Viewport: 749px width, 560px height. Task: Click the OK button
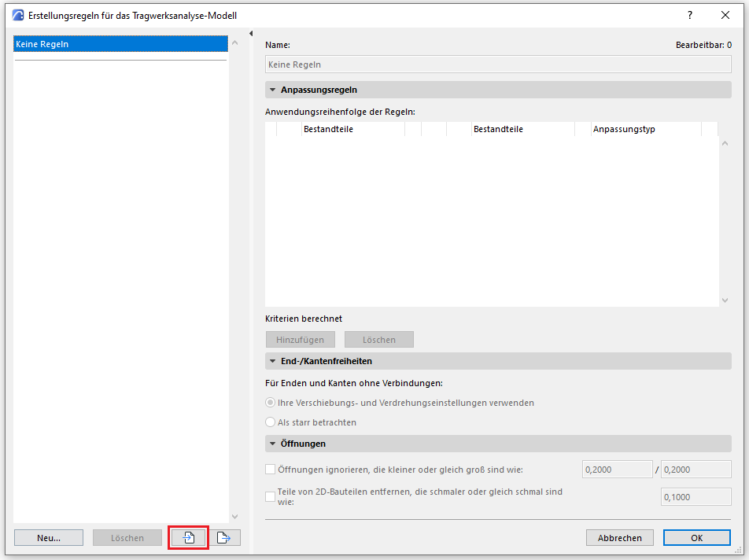coord(696,538)
